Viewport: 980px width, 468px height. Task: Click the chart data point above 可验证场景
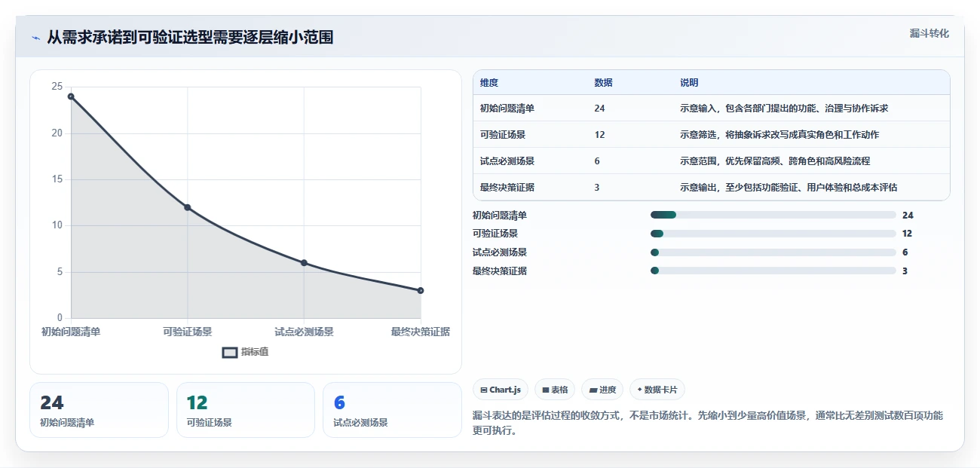click(188, 207)
